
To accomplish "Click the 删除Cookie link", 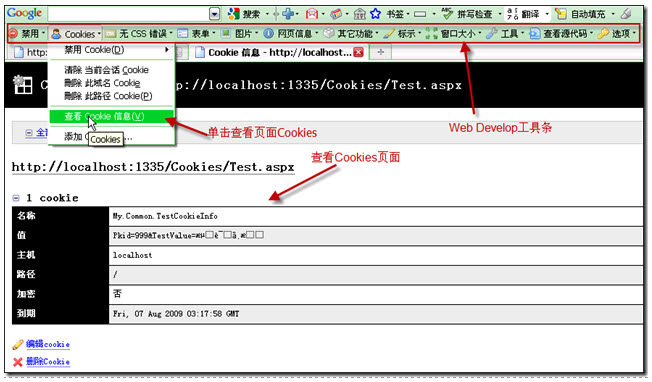I will click(48, 362).
